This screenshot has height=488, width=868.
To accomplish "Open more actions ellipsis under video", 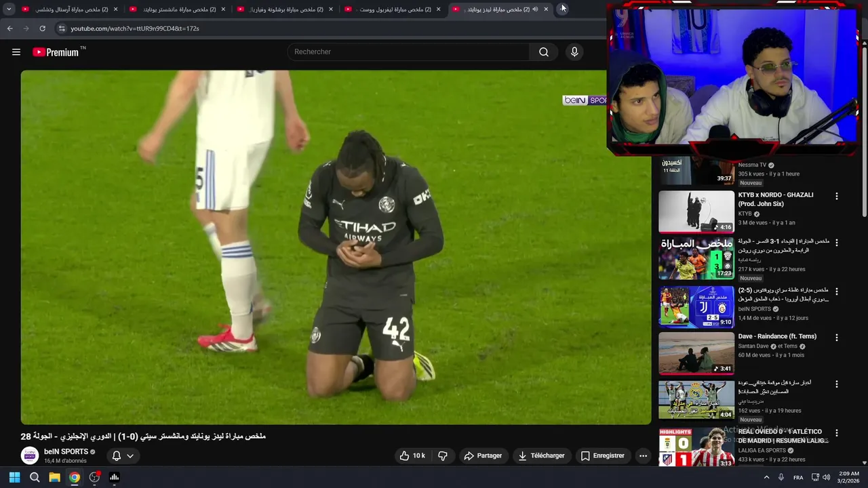I will point(643,455).
